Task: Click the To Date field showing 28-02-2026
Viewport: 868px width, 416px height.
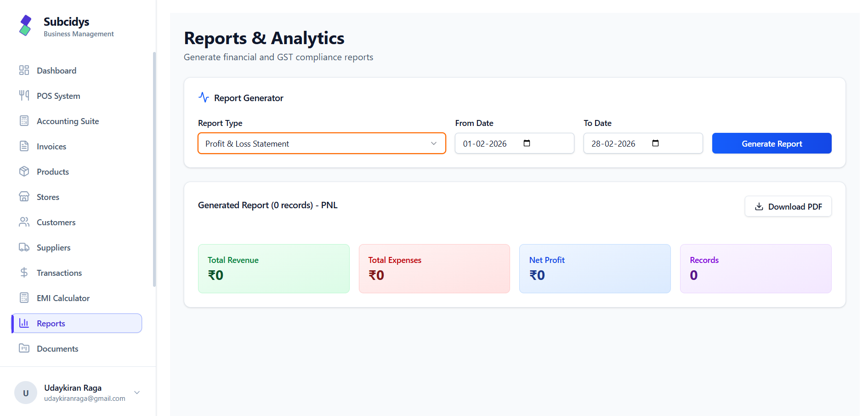Action: [643, 143]
